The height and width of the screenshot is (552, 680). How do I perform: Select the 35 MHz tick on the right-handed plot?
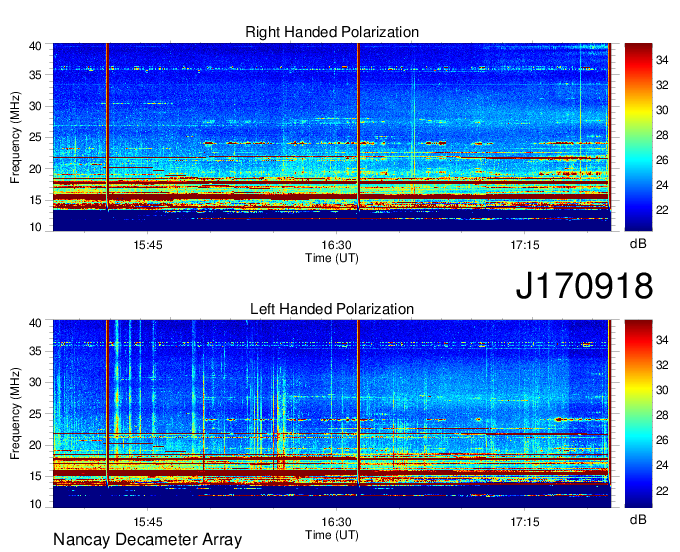point(35,75)
